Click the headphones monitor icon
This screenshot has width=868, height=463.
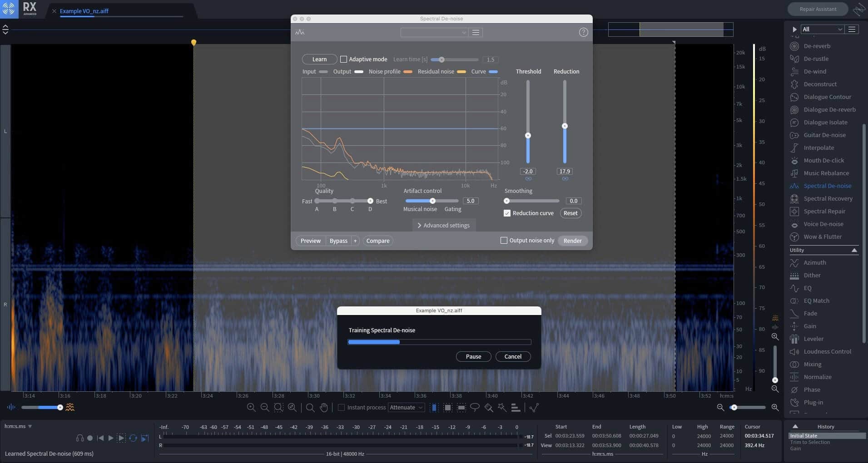pos(80,438)
